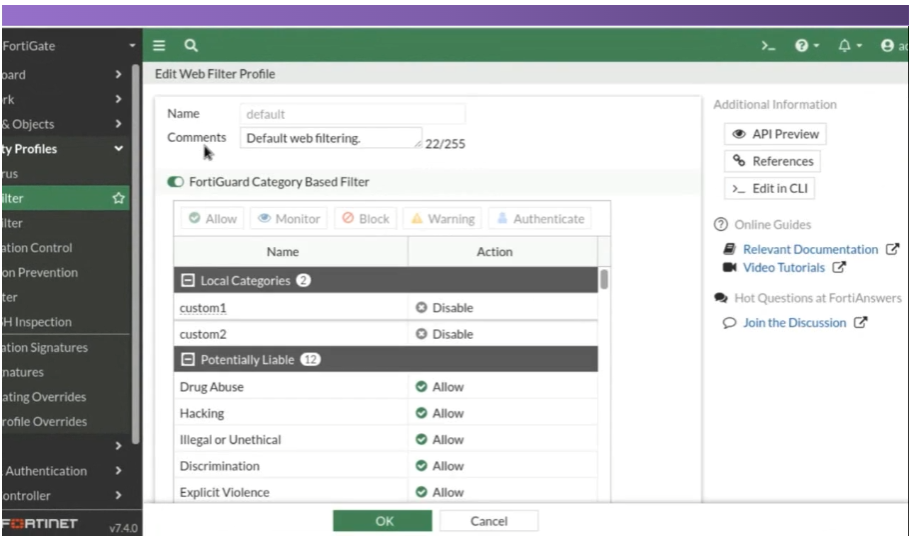The width and height of the screenshot is (913, 548).
Task: Set selected category action to Authenticate
Action: (540, 219)
